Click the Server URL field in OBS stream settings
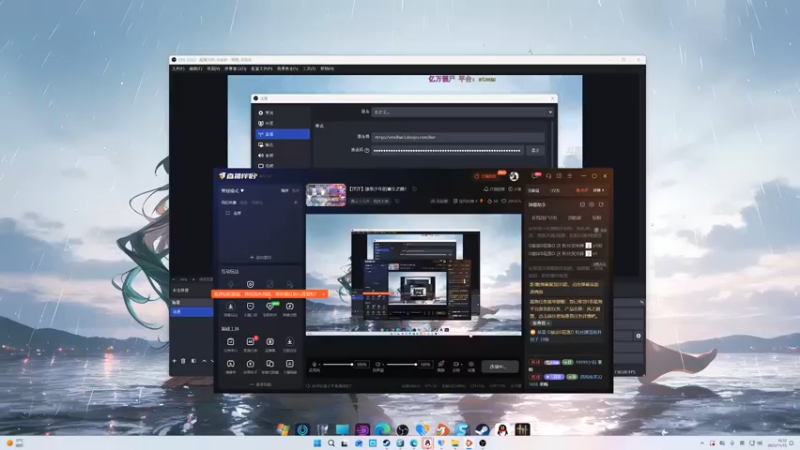The image size is (800, 450). 458,137
